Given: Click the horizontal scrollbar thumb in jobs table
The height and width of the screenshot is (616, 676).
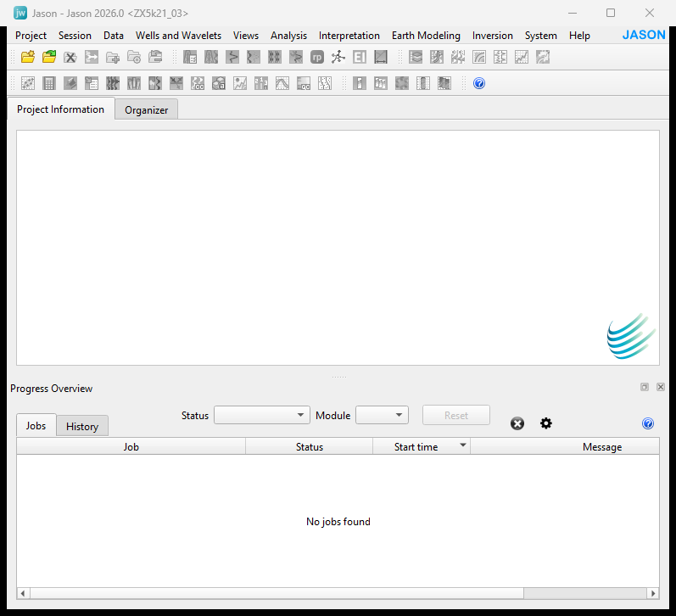Looking at the screenshot, I should [277, 593].
